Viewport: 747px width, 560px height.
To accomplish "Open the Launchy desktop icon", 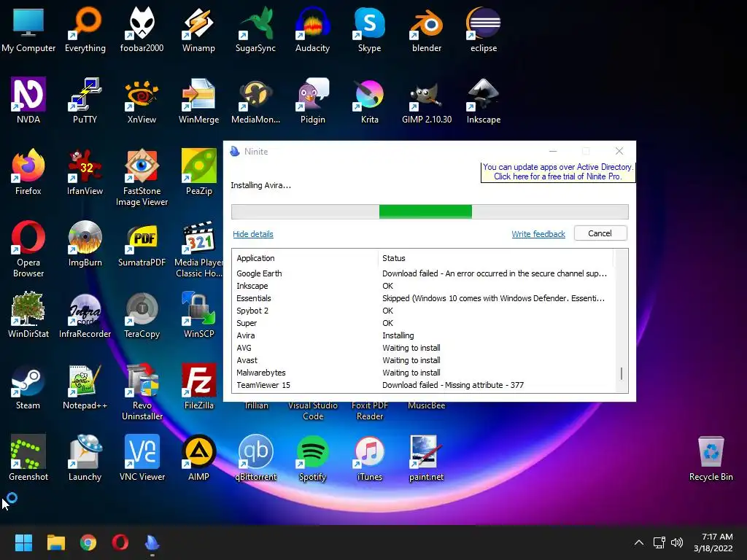I will point(85,457).
